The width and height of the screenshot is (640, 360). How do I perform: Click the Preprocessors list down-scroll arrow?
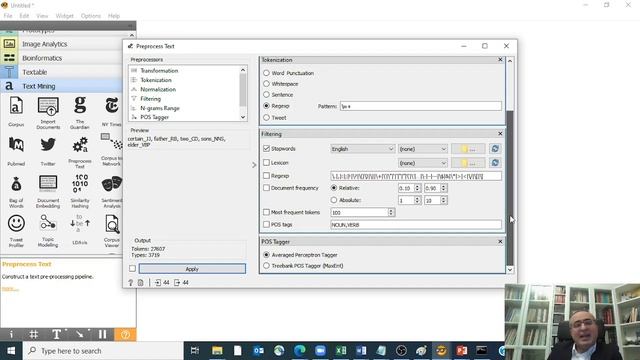[x=243, y=117]
